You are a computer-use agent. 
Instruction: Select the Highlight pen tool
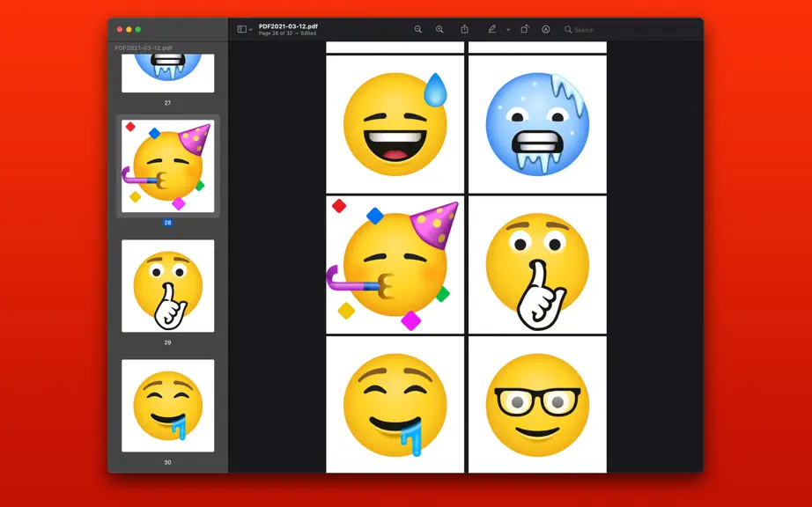pos(492,30)
